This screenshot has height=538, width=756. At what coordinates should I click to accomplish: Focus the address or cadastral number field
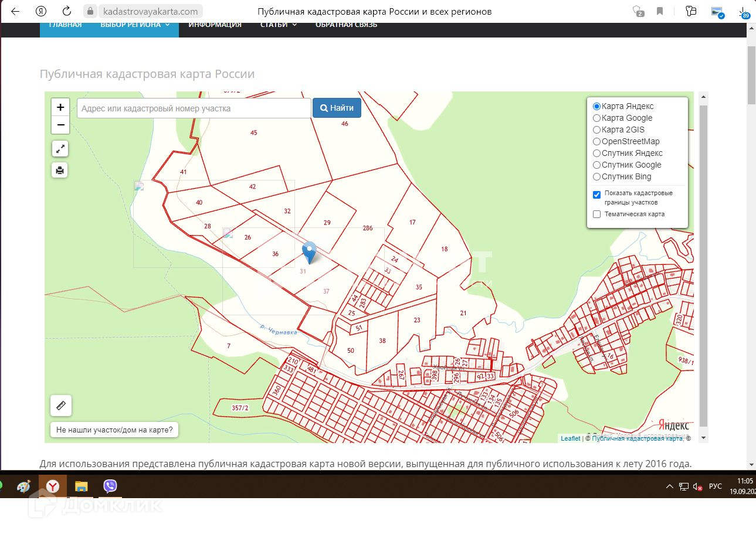point(194,108)
